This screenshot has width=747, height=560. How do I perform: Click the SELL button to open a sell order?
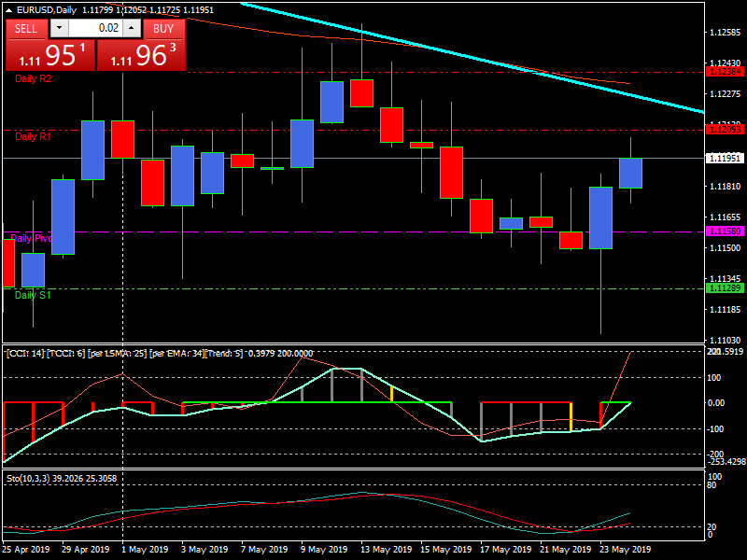(x=25, y=29)
